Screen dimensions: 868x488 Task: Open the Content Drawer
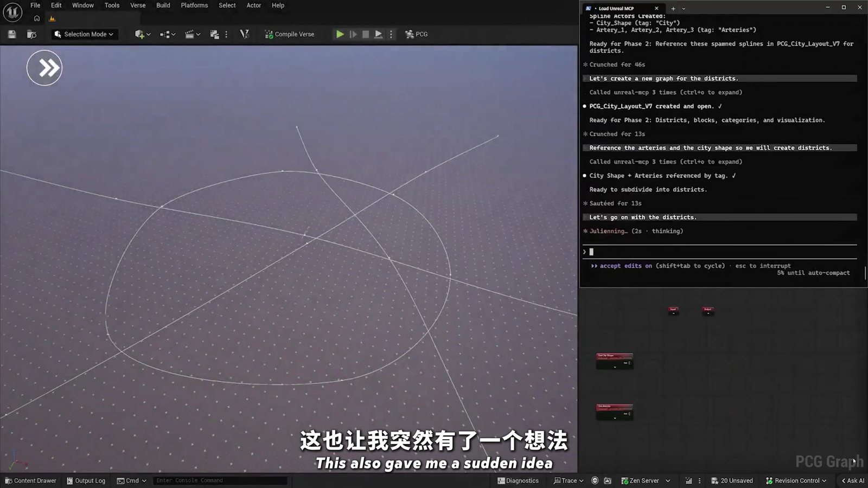click(x=31, y=481)
